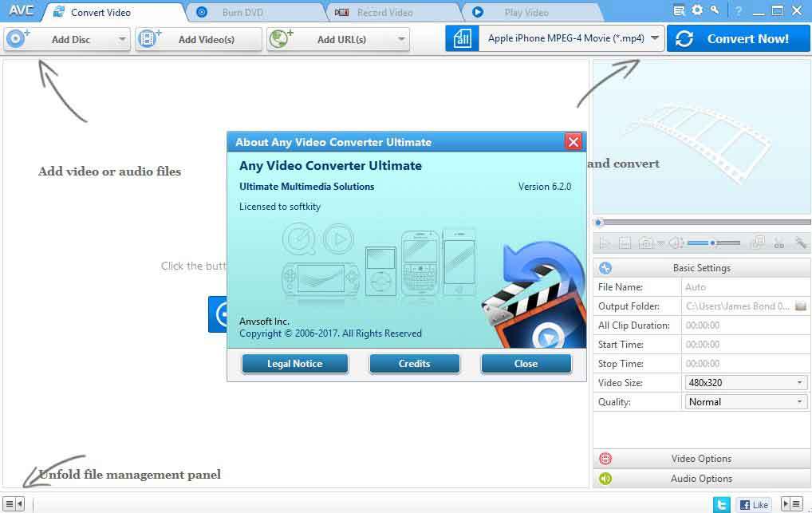Expand the snapshot dropdown arrow

(660, 243)
